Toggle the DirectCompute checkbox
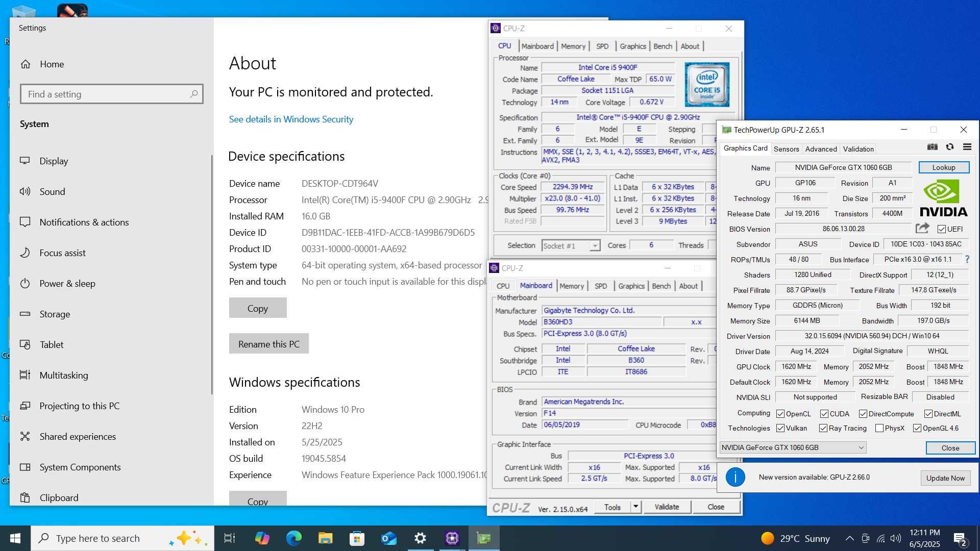980x551 pixels. pos(863,414)
